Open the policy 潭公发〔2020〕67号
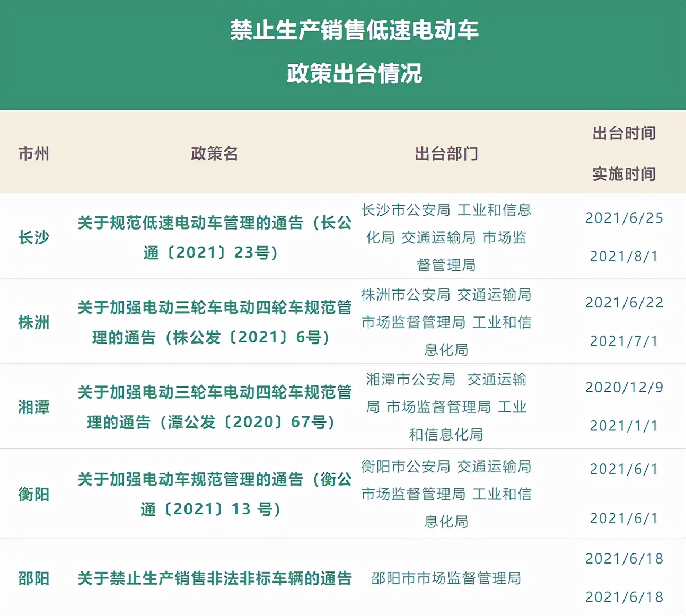Image resolution: width=686 pixels, height=616 pixels. (x=214, y=407)
